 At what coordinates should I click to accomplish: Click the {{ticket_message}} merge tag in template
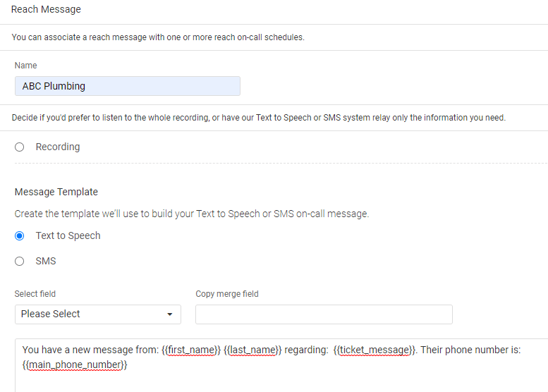coord(373,350)
